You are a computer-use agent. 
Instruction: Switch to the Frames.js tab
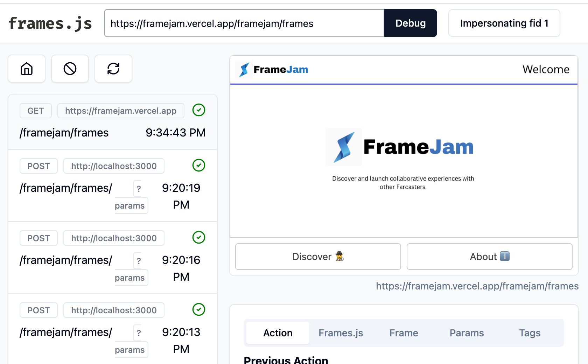341,333
